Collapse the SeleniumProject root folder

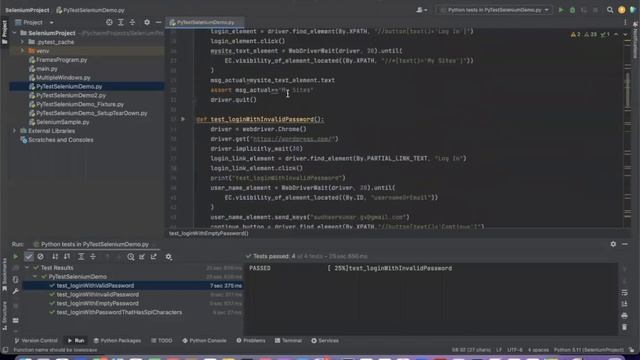coord(15,33)
